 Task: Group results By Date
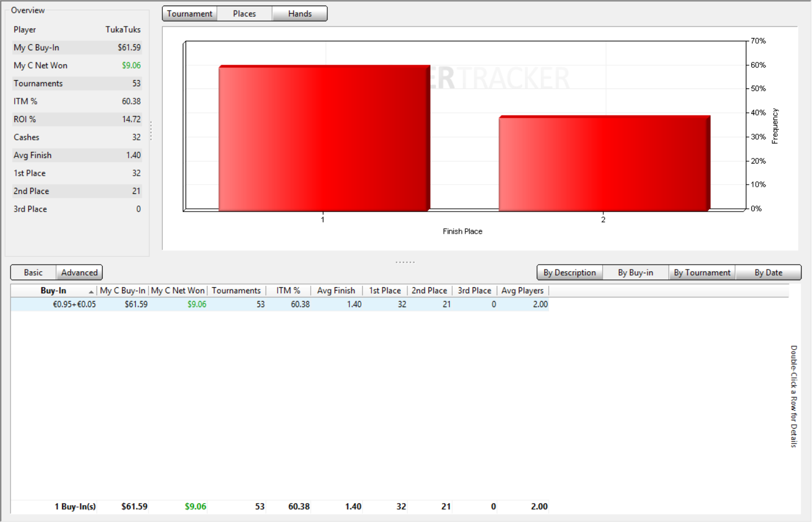768,272
